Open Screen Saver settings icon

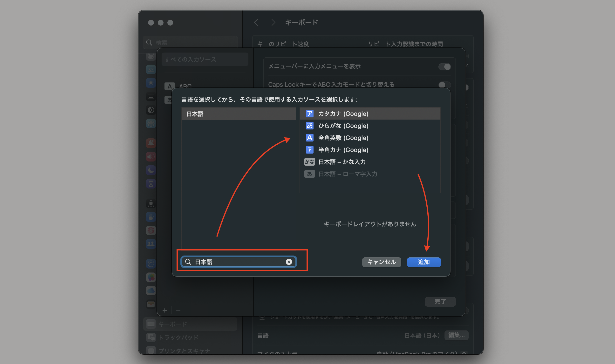[151, 70]
